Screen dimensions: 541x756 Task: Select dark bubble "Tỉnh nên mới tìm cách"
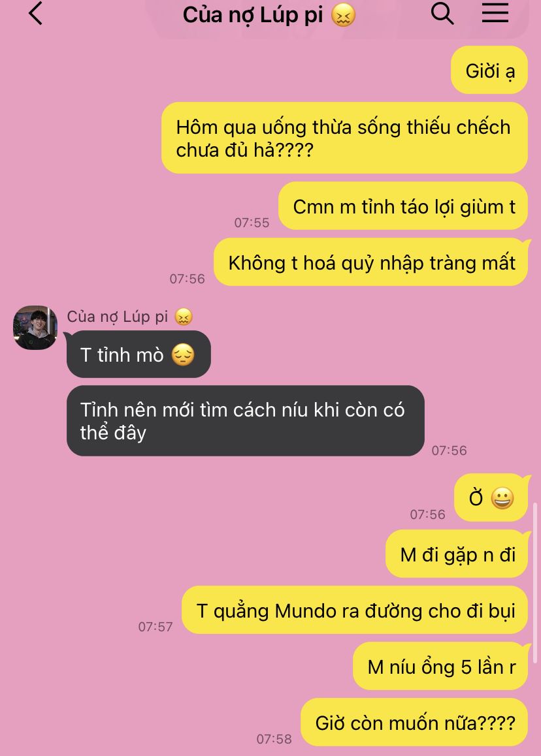pos(245,420)
